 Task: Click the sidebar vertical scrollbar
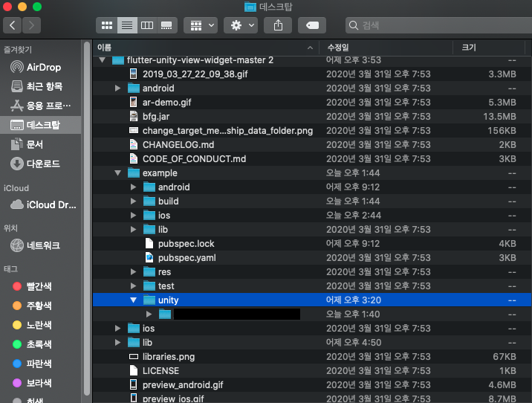point(87,218)
